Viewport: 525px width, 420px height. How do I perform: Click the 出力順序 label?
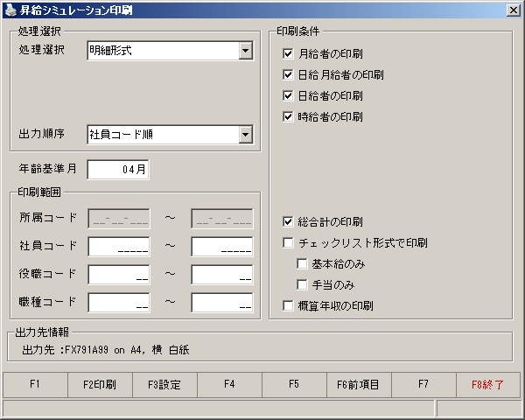(x=41, y=134)
